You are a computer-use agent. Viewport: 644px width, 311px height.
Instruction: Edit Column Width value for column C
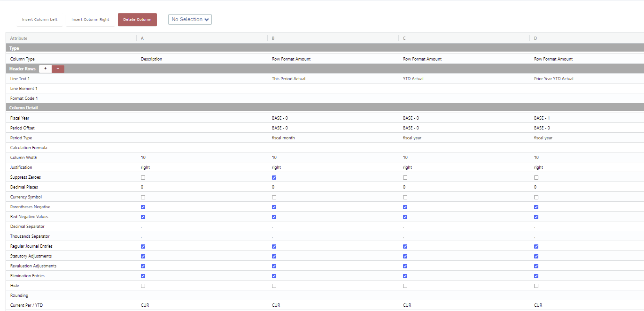pyautogui.click(x=405, y=158)
